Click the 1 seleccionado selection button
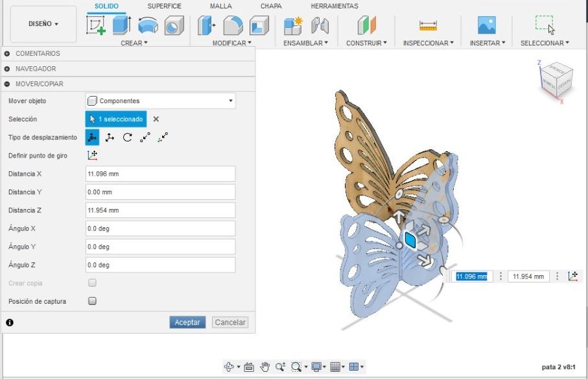 tap(116, 119)
